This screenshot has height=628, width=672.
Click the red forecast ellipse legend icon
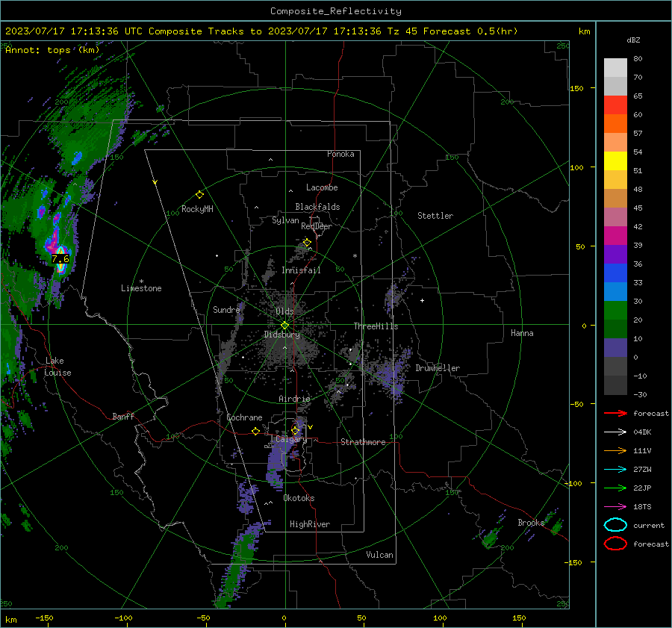click(615, 544)
